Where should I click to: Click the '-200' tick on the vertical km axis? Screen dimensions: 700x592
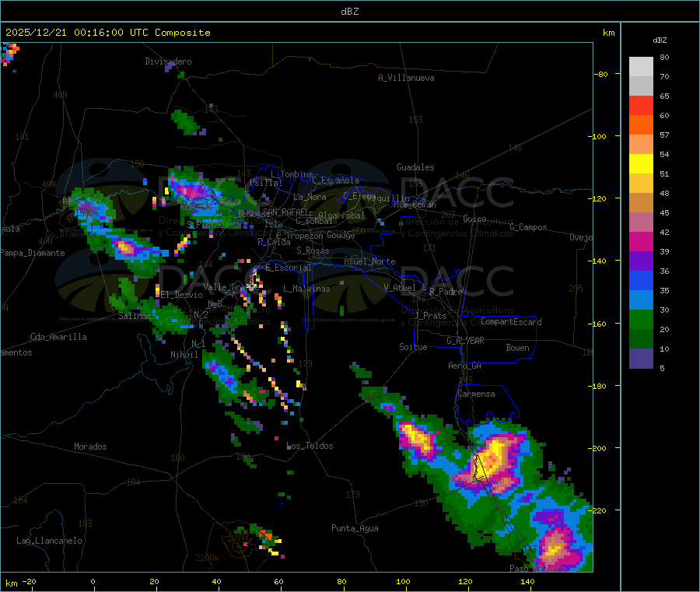[x=597, y=449]
